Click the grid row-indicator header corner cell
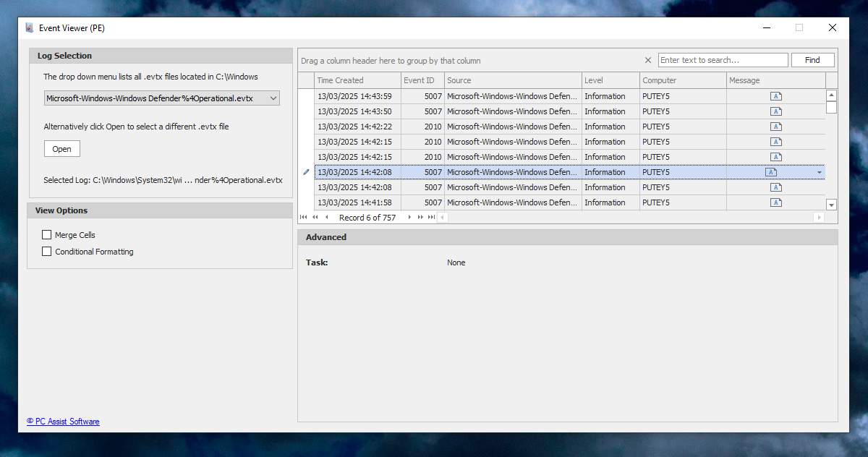 tap(306, 80)
